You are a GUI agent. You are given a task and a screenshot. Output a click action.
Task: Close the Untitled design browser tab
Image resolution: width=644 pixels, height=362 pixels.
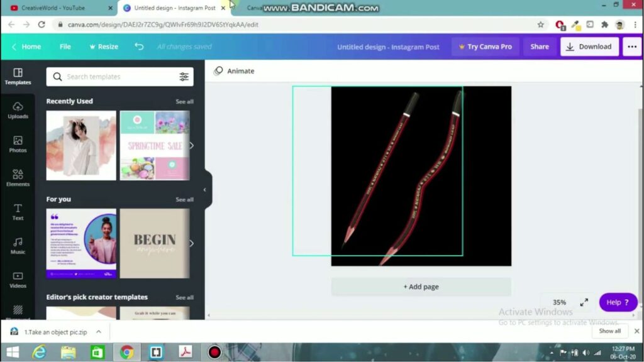click(223, 8)
